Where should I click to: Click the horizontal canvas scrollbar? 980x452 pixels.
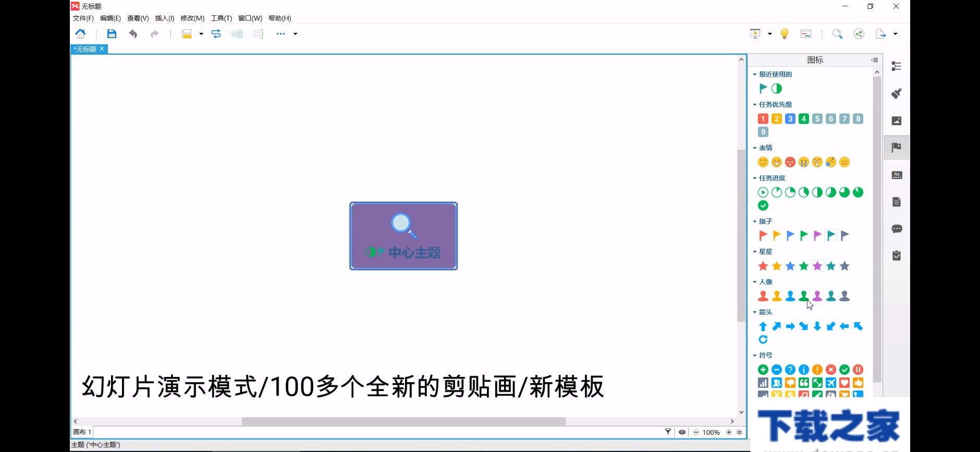click(403, 421)
